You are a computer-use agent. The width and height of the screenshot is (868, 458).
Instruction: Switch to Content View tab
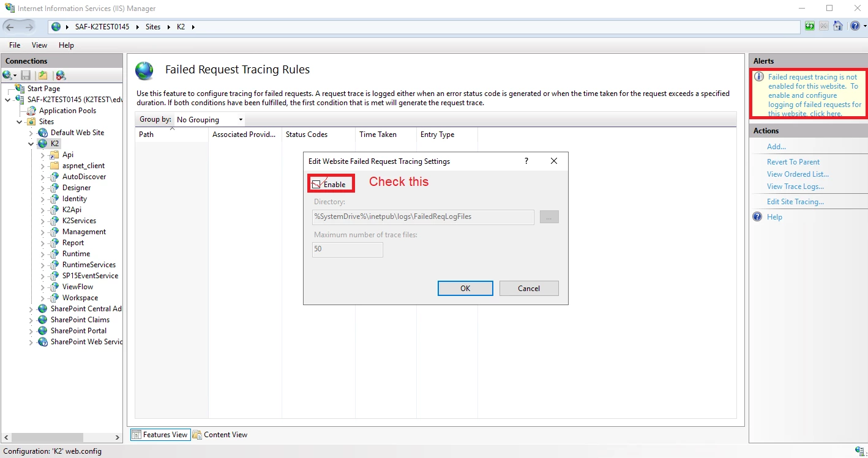220,435
